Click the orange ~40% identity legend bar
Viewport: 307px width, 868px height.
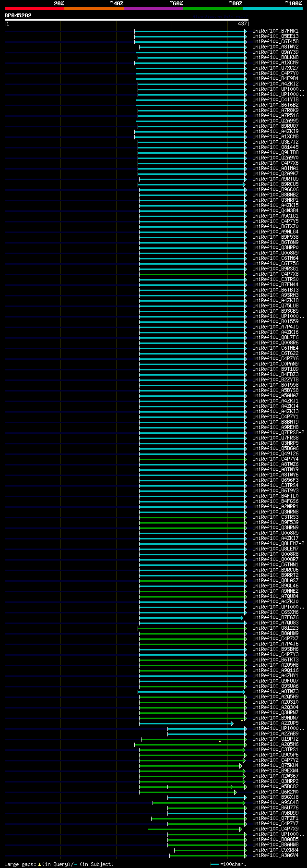94,9
